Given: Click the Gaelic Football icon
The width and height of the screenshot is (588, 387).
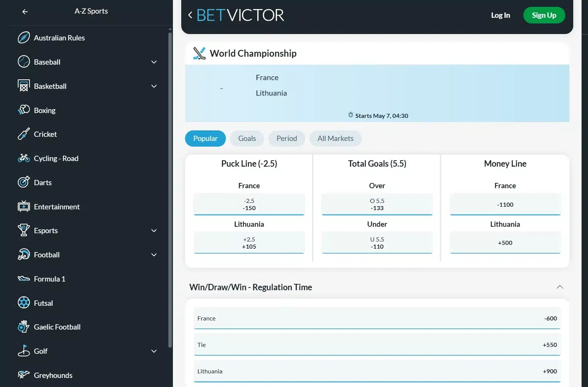Looking at the screenshot, I should [x=24, y=327].
